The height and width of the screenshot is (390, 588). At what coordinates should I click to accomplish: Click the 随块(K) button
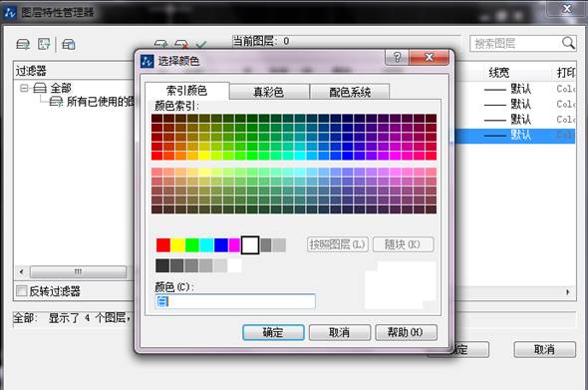(x=403, y=244)
